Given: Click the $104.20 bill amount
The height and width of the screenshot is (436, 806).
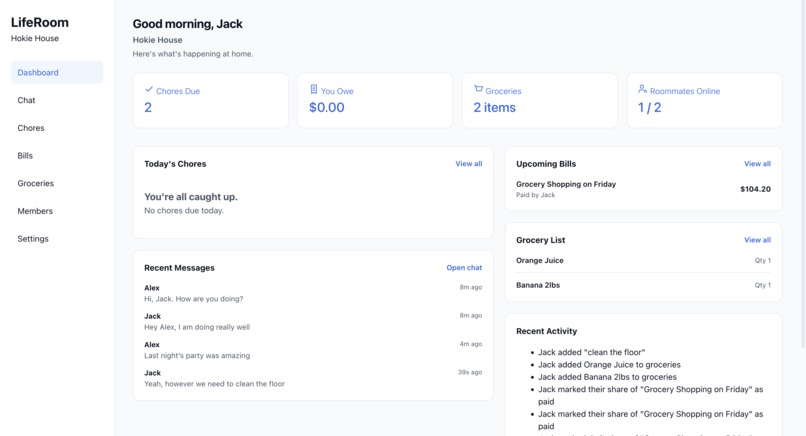Looking at the screenshot, I should 755,189.
